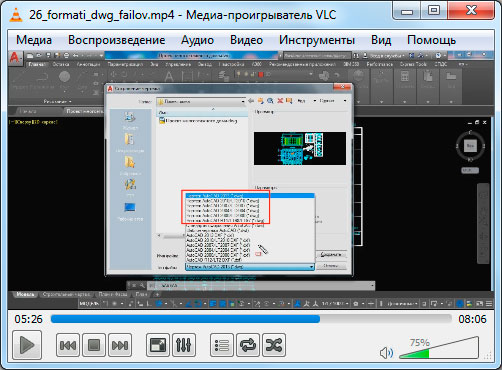Click the blue playback seek bar

click(x=251, y=319)
